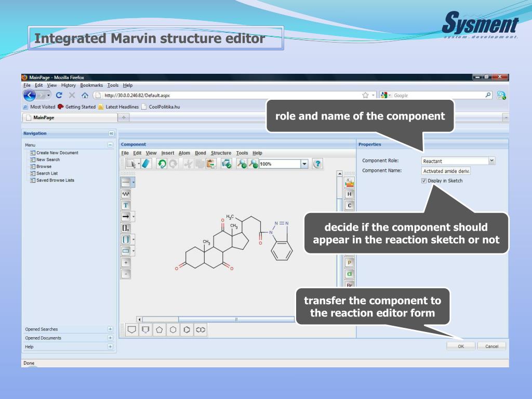Open the zoom 100% dropdown arrow
The image size is (532, 399).
coord(304,164)
